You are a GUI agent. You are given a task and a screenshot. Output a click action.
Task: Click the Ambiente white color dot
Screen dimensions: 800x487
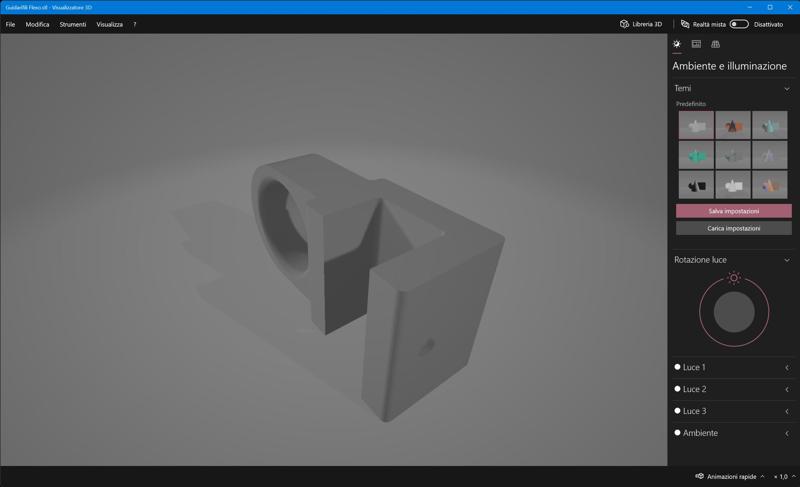tap(678, 432)
